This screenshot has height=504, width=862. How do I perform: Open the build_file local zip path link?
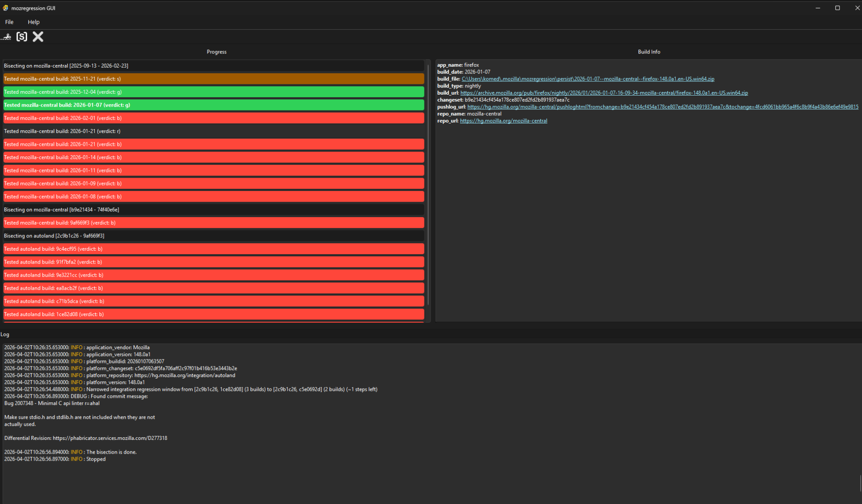[588, 79]
